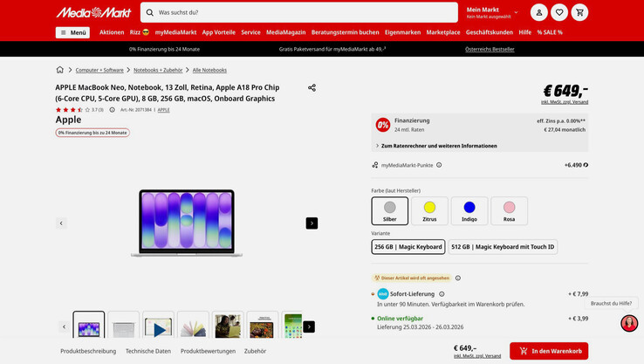The width and height of the screenshot is (644, 364).
Task: Open Hilfe in the nav bar
Action: [525, 32]
